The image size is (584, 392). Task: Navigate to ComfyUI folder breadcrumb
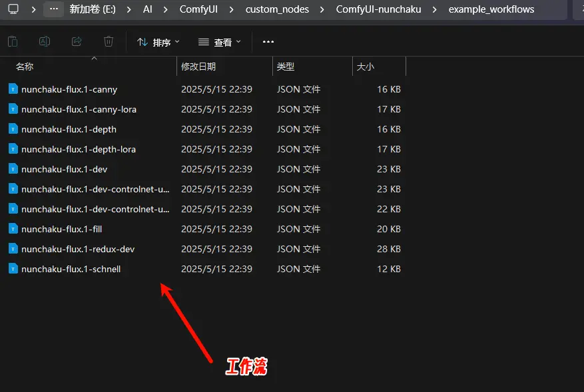coord(198,9)
